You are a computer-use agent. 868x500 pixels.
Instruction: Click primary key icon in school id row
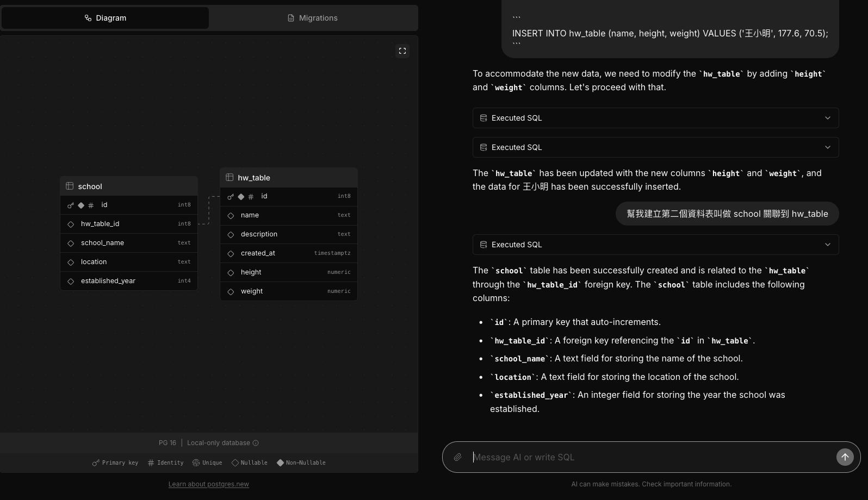[x=71, y=205]
